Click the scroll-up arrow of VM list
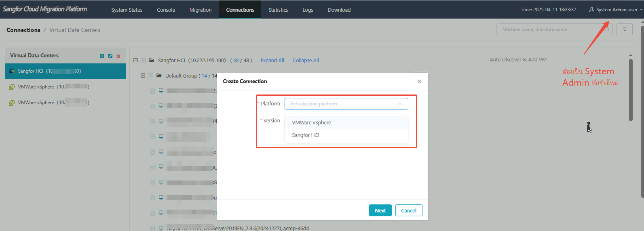This screenshot has height=231, width=644. click(x=631, y=55)
